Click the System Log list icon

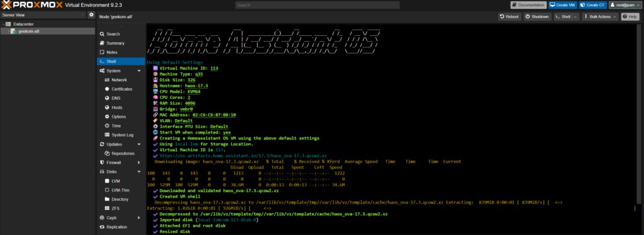(107, 135)
